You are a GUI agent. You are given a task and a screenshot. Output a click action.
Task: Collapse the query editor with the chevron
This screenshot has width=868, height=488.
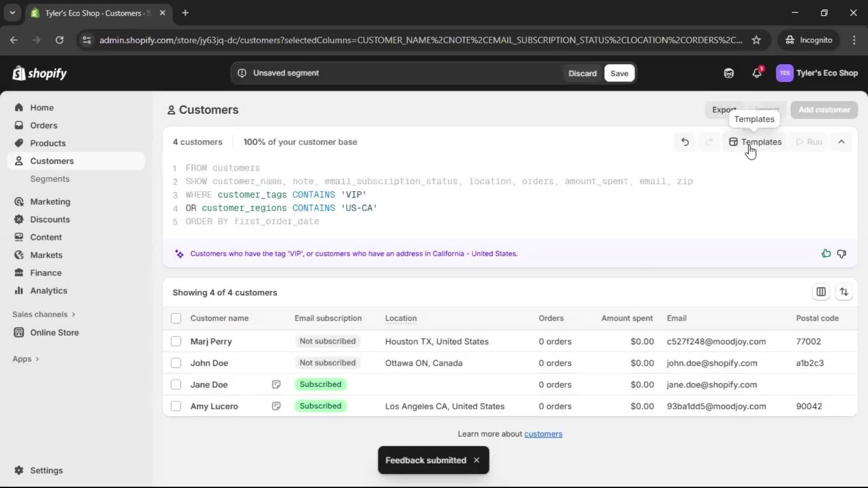point(841,141)
